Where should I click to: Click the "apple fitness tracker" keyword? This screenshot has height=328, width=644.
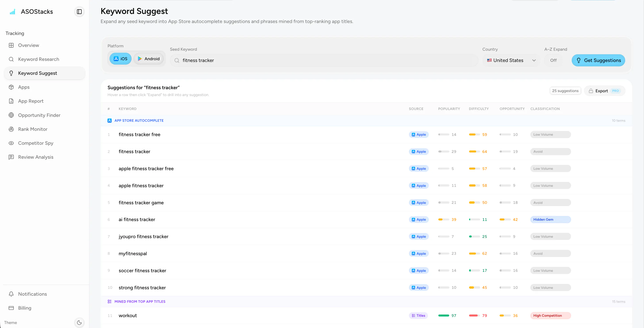(x=141, y=186)
